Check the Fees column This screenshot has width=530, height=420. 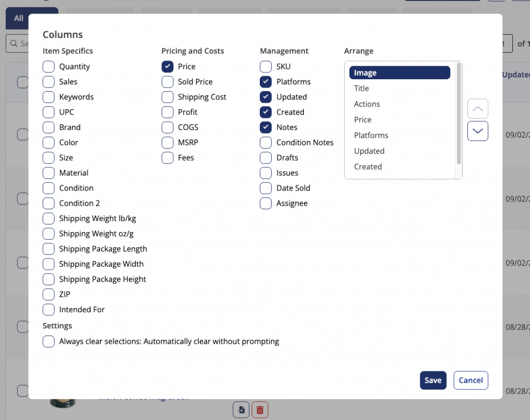point(167,157)
